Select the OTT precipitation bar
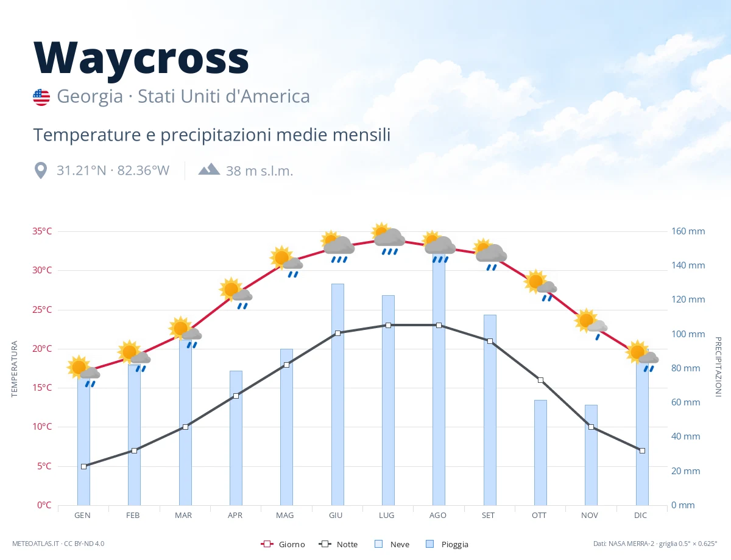This screenshot has height=560, width=731. [x=540, y=453]
